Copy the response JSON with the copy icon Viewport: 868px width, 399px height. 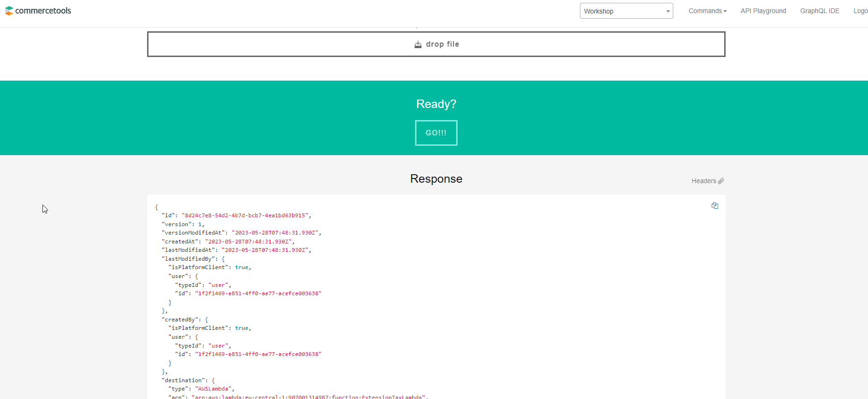click(714, 206)
